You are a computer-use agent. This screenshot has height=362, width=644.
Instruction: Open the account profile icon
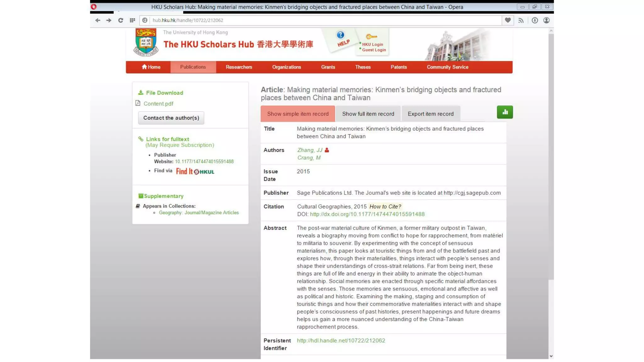point(547,20)
